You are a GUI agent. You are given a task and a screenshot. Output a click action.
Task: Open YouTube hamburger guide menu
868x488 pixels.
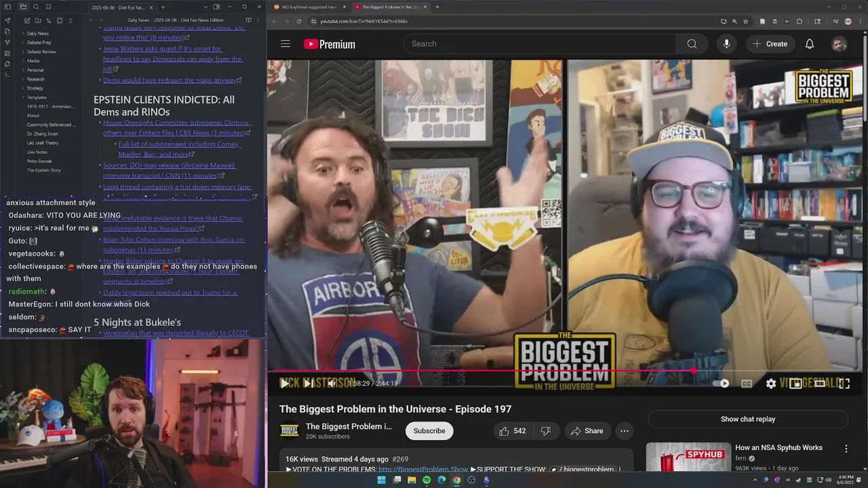point(285,44)
